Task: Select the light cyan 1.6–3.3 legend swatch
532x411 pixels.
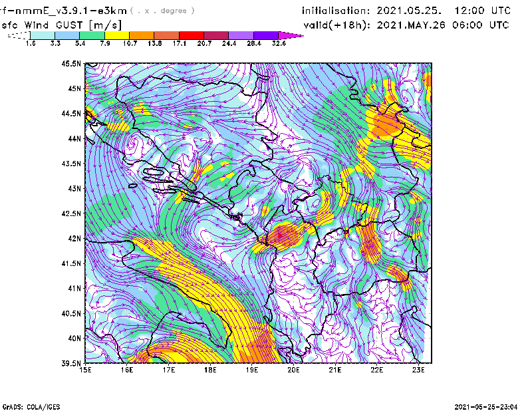Action: (x=43, y=35)
